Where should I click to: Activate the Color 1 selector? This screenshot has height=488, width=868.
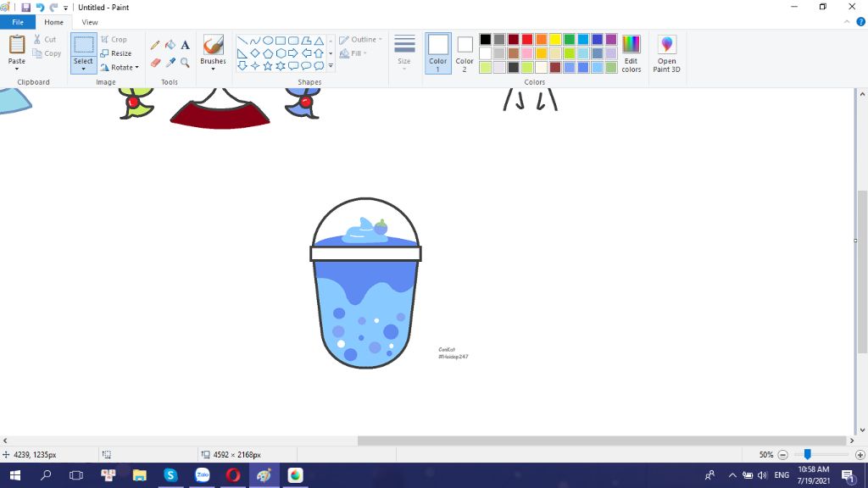[438, 53]
